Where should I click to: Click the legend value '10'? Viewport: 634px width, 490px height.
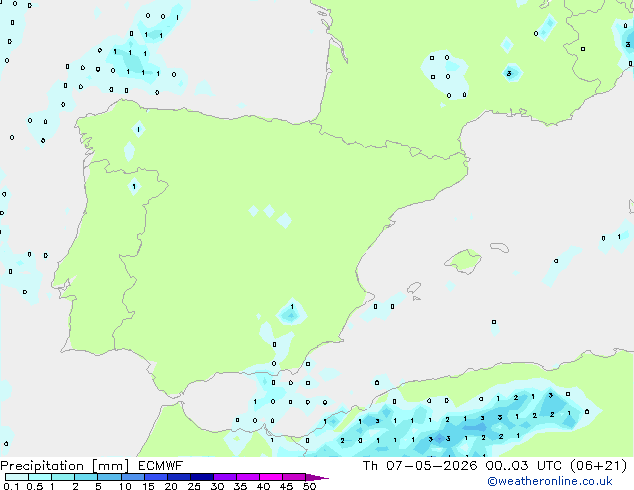tap(125, 486)
